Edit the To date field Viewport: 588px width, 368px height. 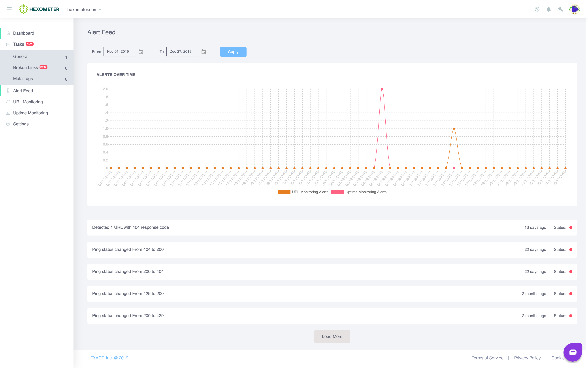[x=183, y=52]
